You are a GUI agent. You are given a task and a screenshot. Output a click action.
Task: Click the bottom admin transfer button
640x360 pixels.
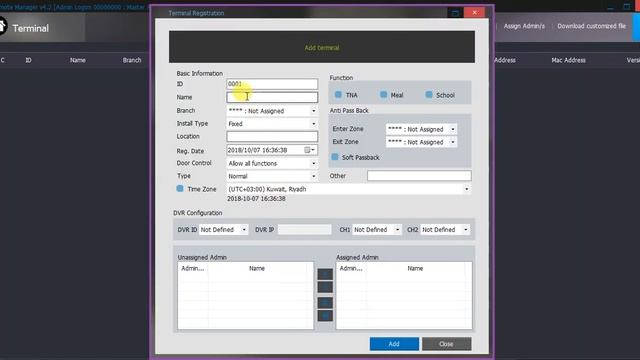click(325, 316)
